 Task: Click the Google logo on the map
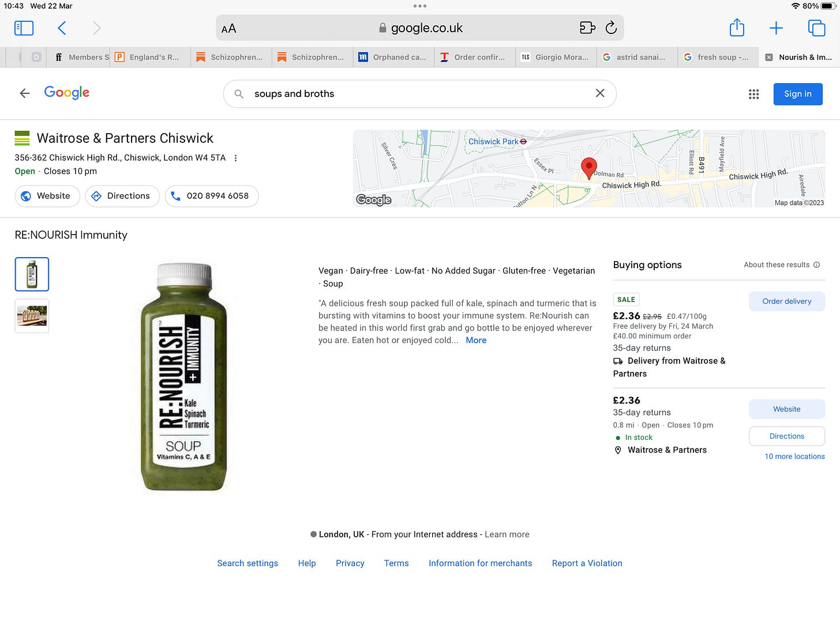pyautogui.click(x=374, y=199)
